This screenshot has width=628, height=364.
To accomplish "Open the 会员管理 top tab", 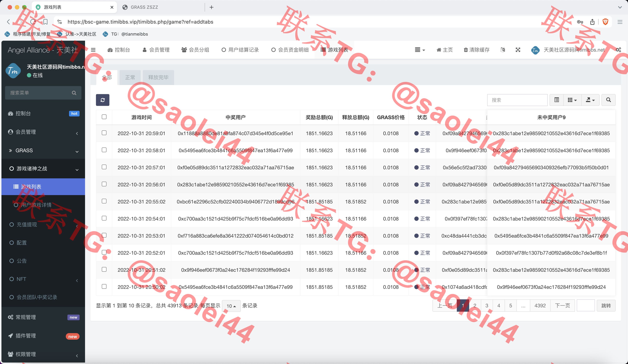I will coord(156,50).
